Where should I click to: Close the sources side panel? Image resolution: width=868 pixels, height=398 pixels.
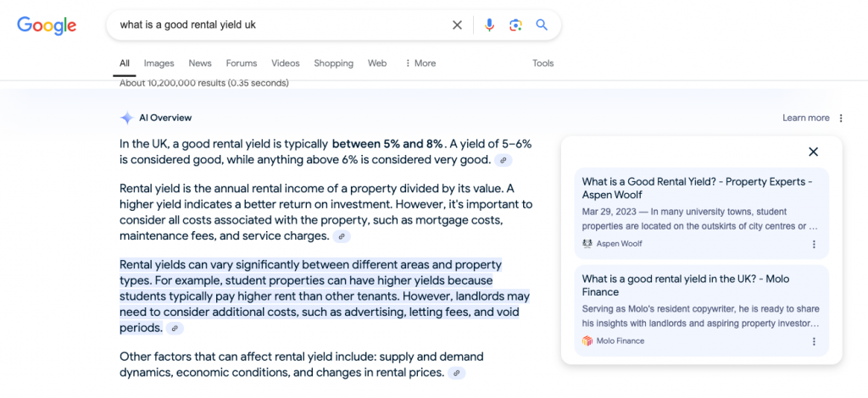coord(813,152)
